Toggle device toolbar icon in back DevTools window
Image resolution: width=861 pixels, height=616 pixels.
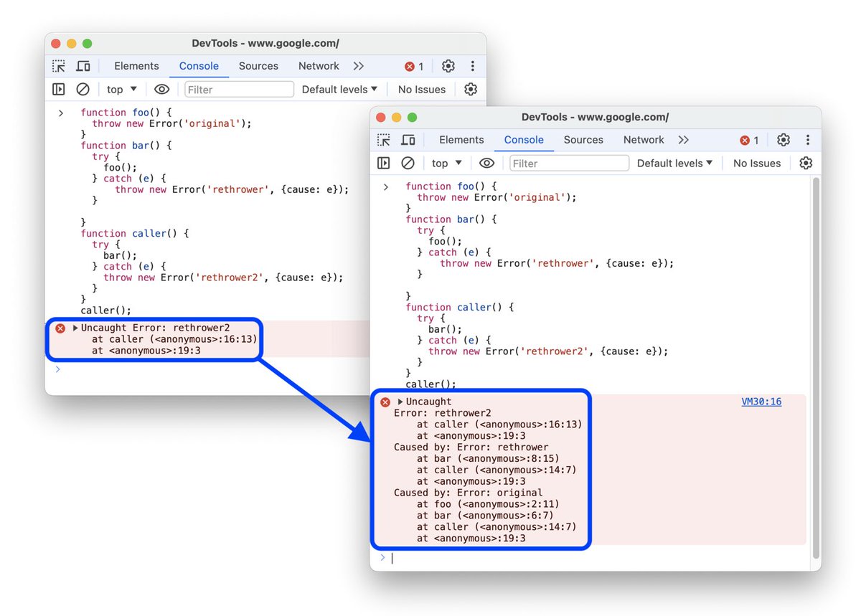83,66
